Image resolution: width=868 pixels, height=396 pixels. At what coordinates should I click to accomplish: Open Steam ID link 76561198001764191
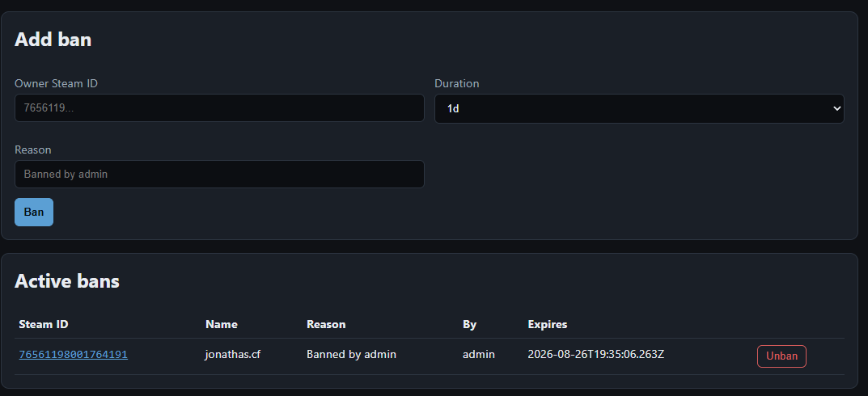73,355
